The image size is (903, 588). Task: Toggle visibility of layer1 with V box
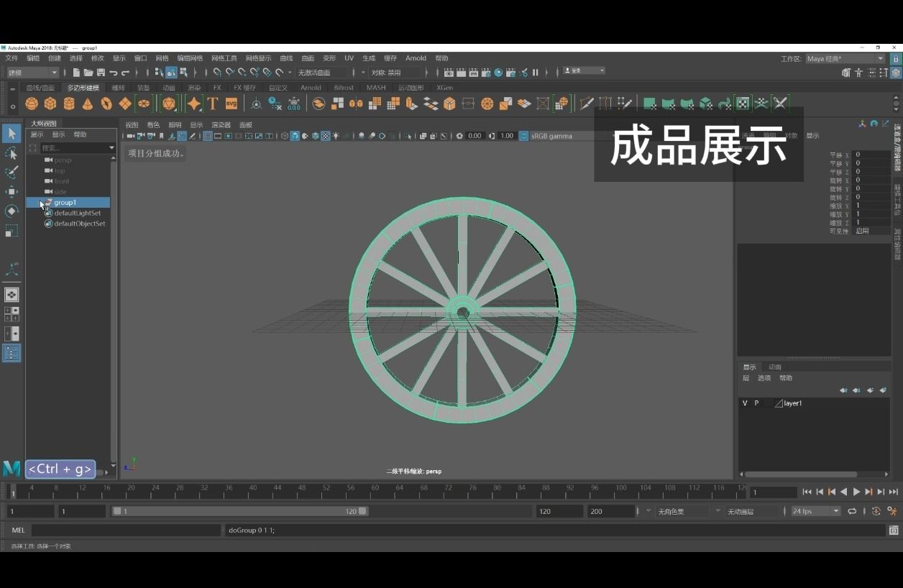745,403
